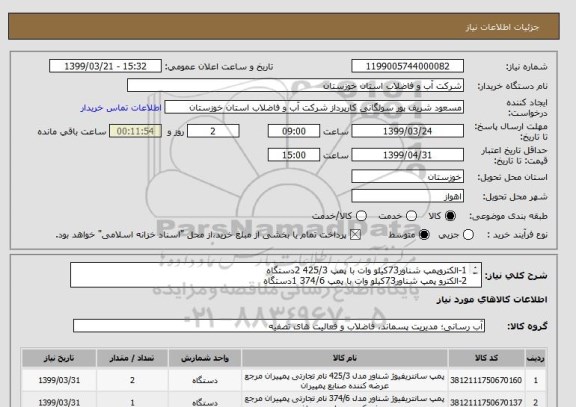Click product code 3812111750670160
This screenshot has width=576, height=407.
tap(486, 381)
